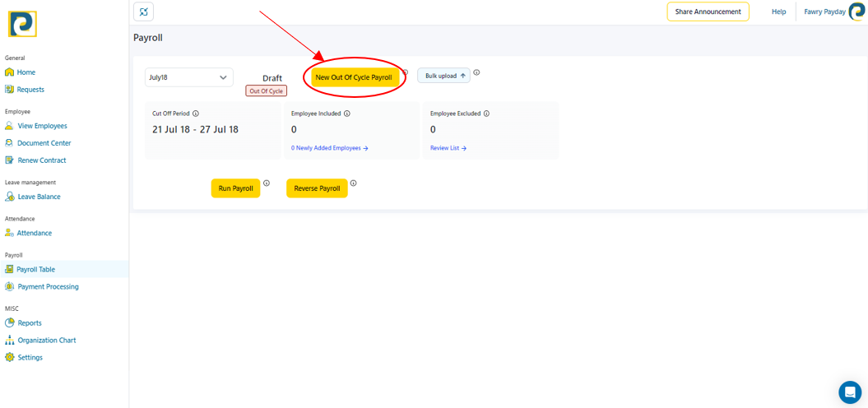Click info icon beside Employee Included
Screen dimensions: 868x408
(x=347, y=114)
